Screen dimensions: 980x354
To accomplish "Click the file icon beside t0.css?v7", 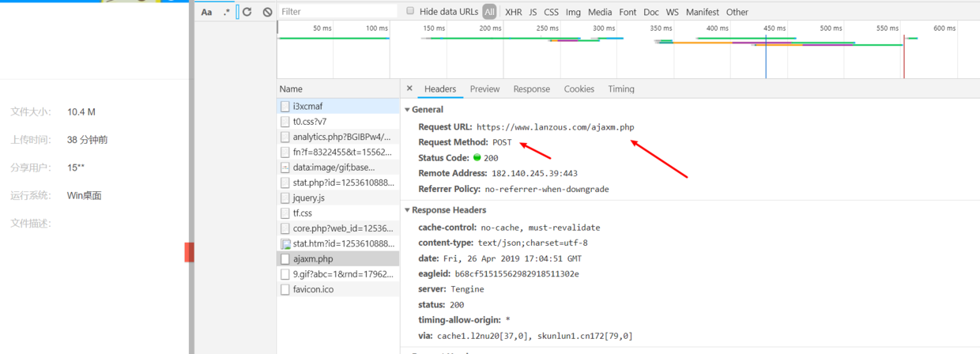I will [x=285, y=122].
